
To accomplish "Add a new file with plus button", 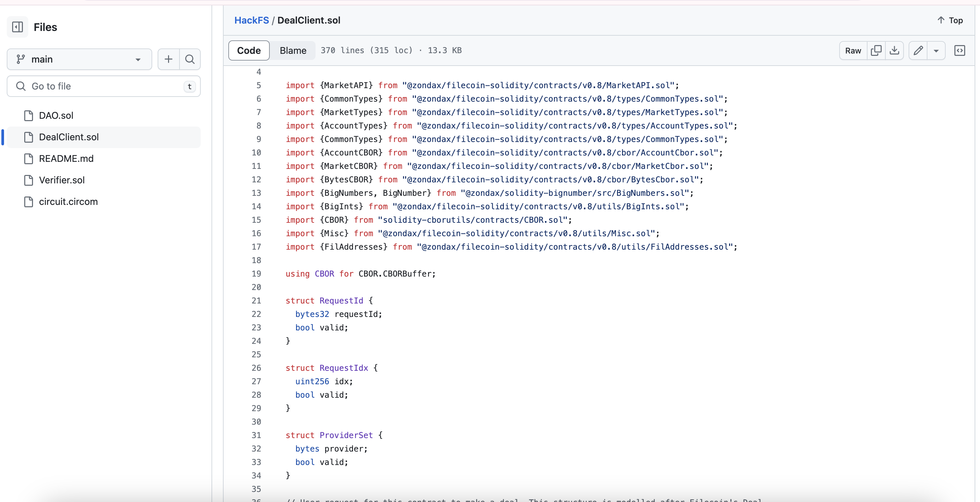I will point(168,59).
